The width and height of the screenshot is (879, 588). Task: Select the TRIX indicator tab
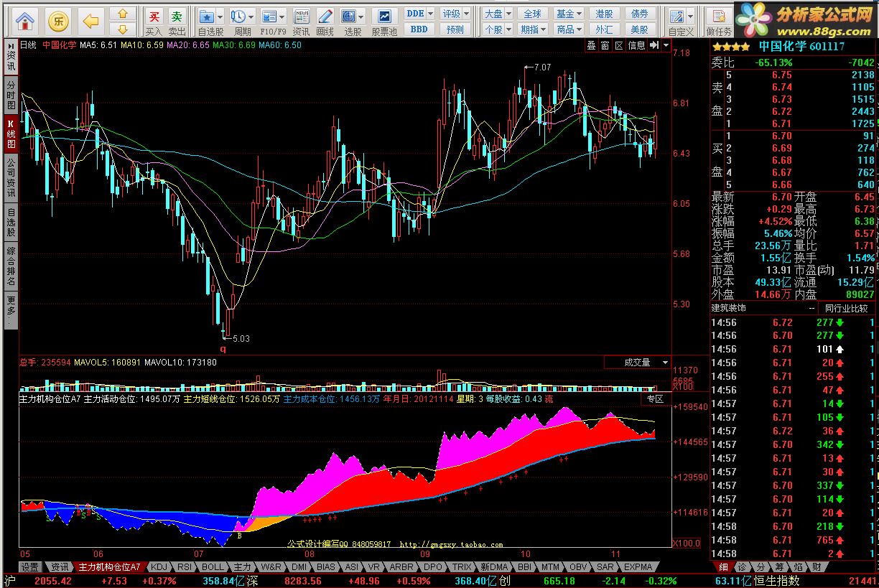[462, 566]
